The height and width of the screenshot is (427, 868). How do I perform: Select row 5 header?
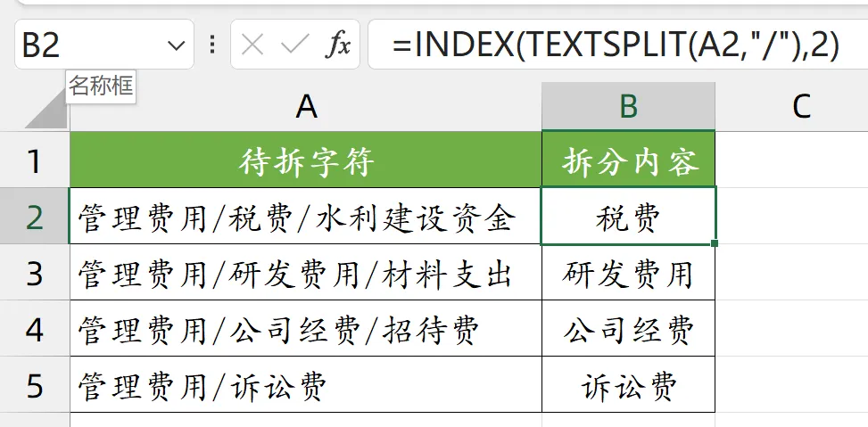(x=34, y=385)
